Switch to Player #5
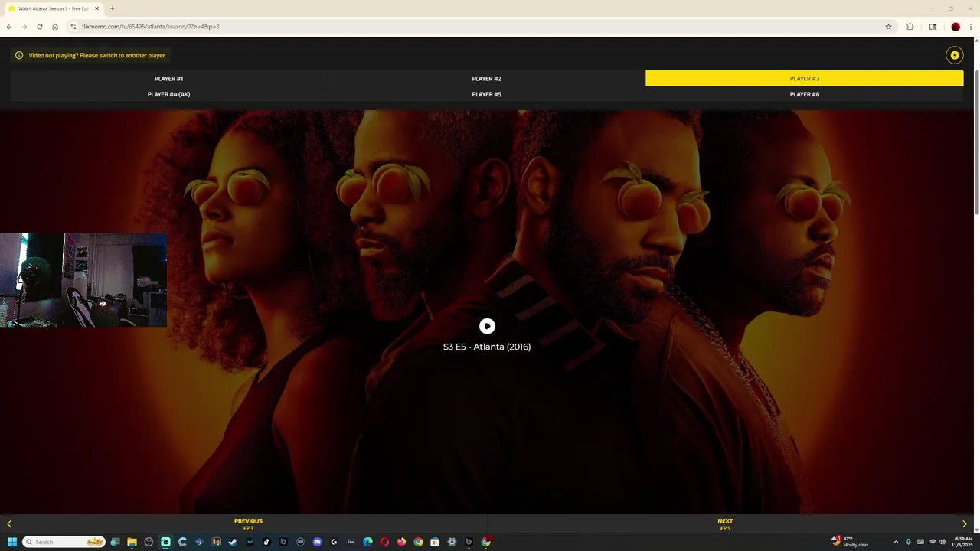 tap(487, 94)
